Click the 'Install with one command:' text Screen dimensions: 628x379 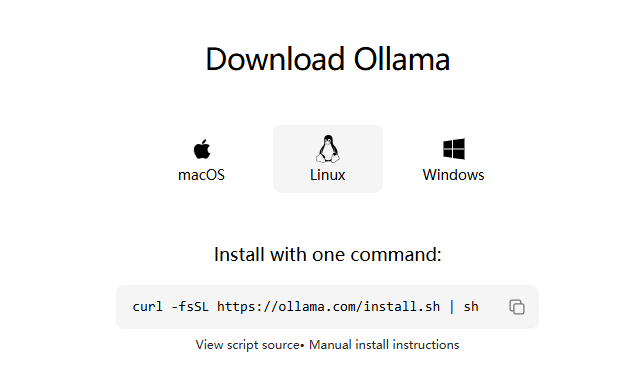coord(328,254)
